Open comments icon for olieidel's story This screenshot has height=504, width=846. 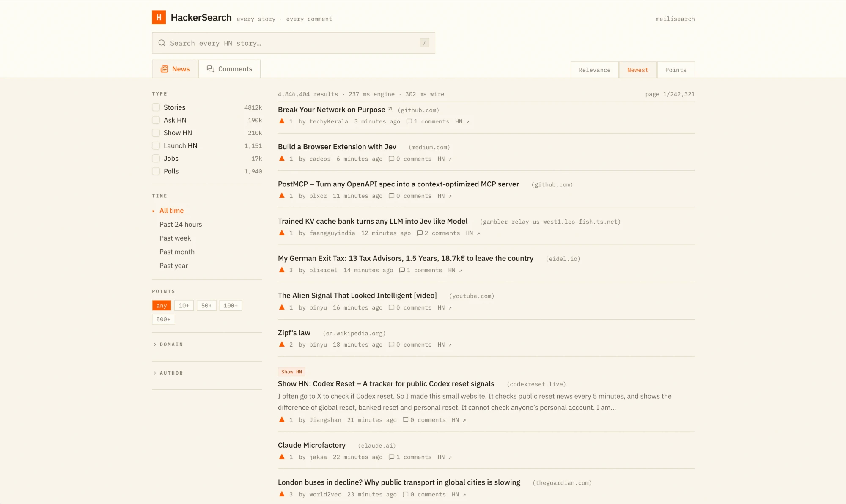pos(402,270)
